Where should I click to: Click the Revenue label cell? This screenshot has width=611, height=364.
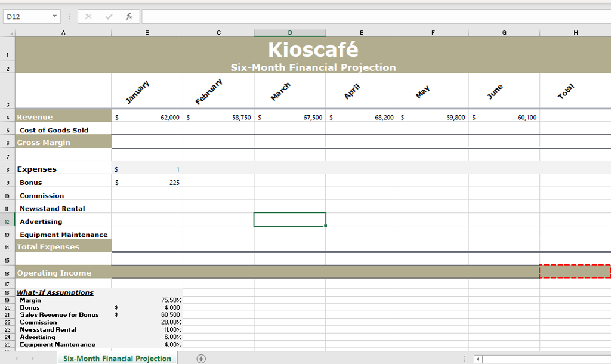[x=63, y=116]
